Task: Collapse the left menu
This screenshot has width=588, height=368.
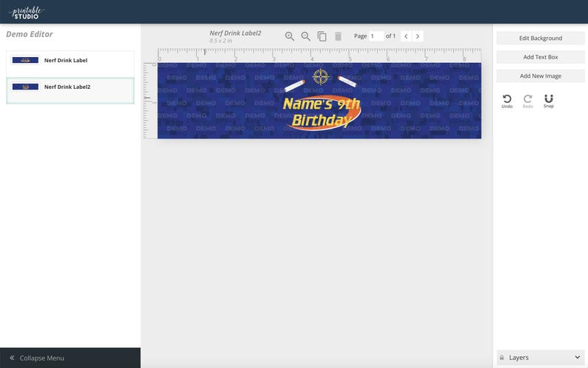Action: coord(70,358)
